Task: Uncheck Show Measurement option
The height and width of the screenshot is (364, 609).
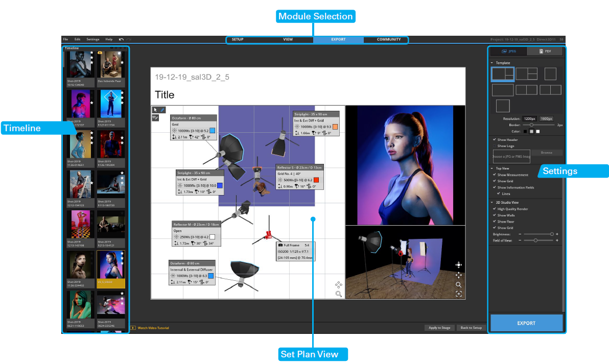Action: [494, 175]
